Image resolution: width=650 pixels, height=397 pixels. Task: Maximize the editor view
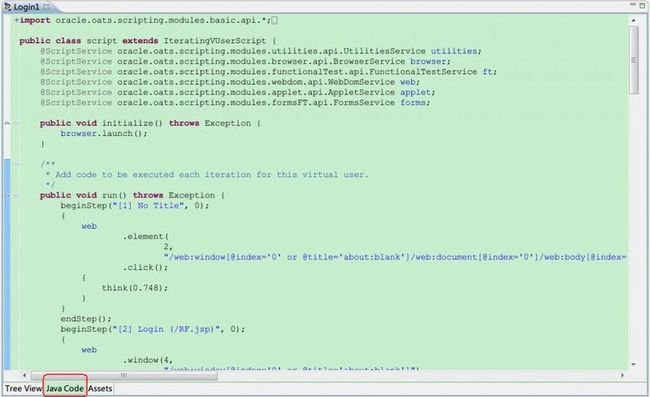point(642,5)
